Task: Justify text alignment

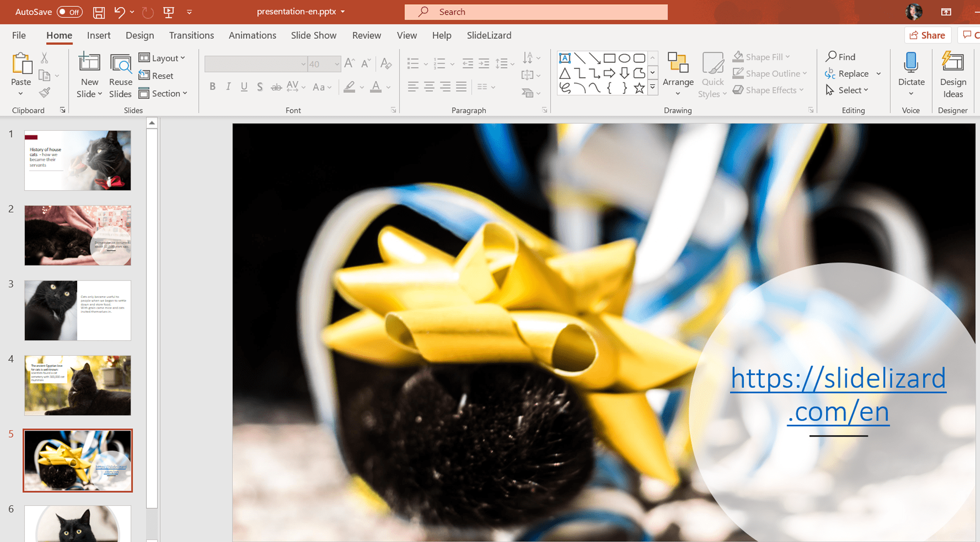Action: 461,87
